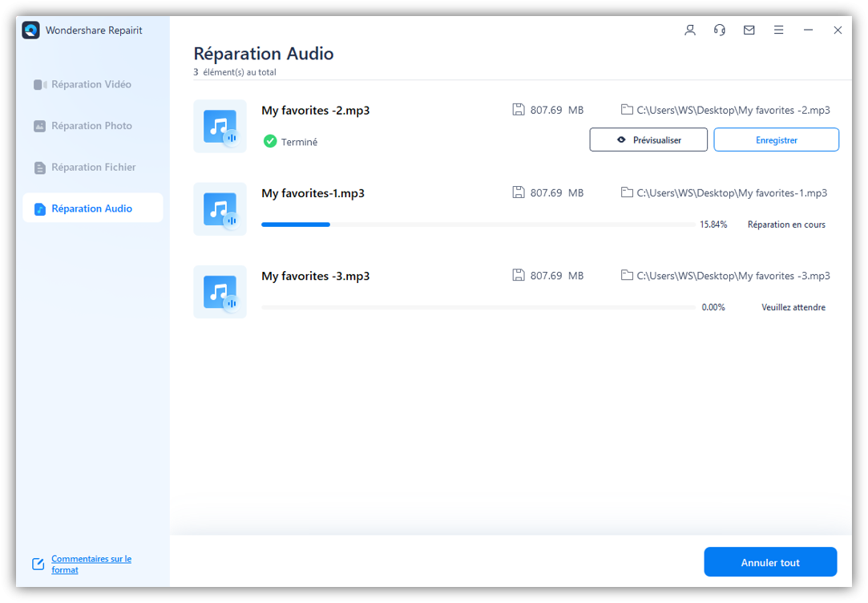Click the Réparation en cours status
868x603 pixels.
click(786, 225)
